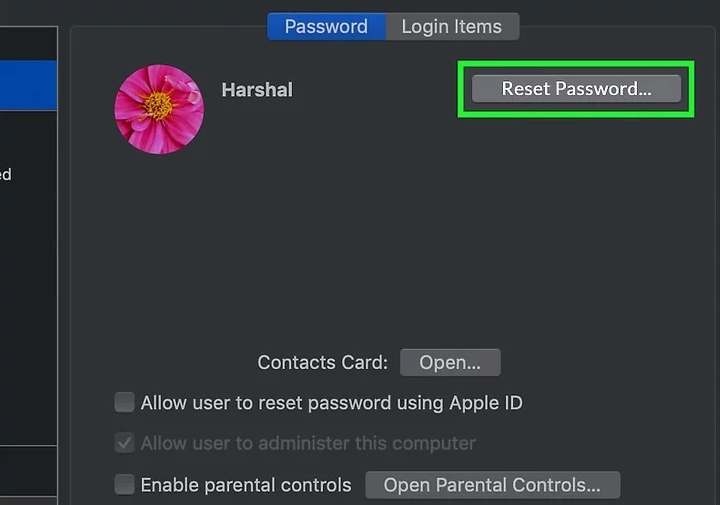Click the Reset Password button
720x505 pixels.
point(576,89)
